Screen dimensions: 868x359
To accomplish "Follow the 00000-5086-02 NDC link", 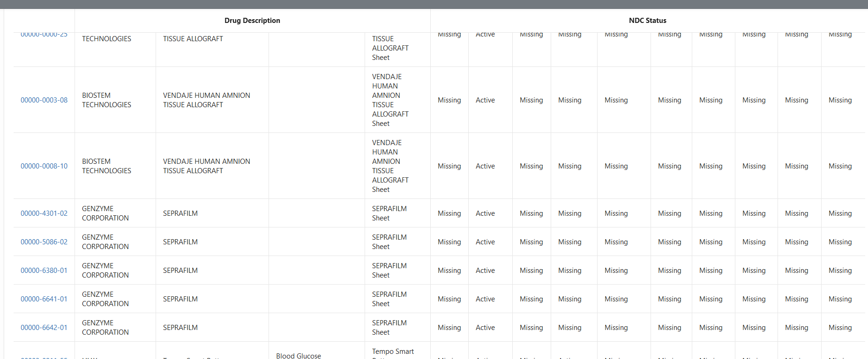I will click(x=44, y=242).
